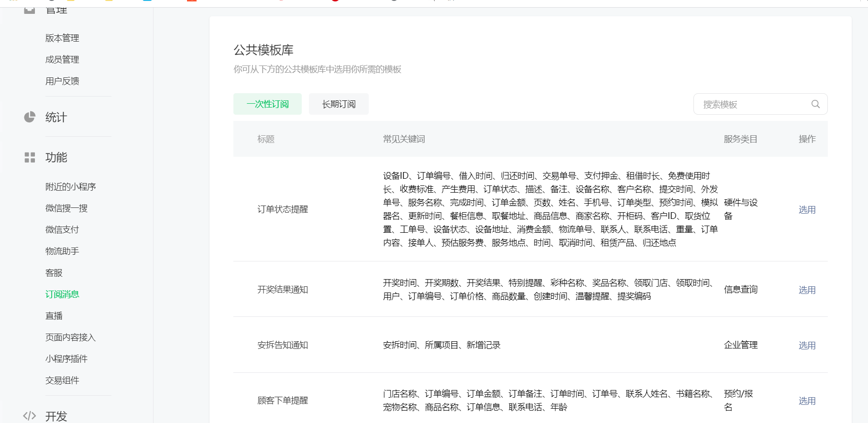Screen dimensions: 868x423
Task: Click the 功能 grid icon
Action: click(x=30, y=157)
